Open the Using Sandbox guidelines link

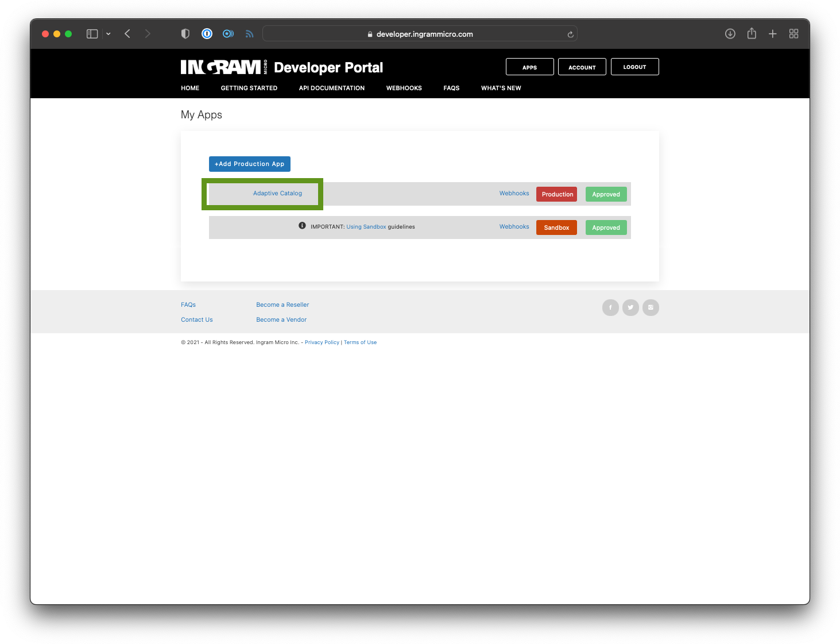click(x=366, y=227)
